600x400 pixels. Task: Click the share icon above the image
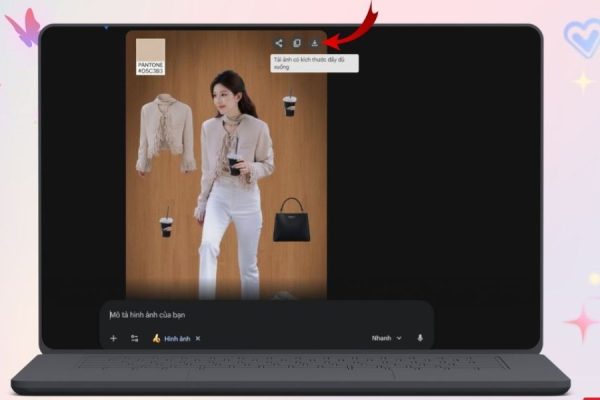pyautogui.click(x=280, y=43)
